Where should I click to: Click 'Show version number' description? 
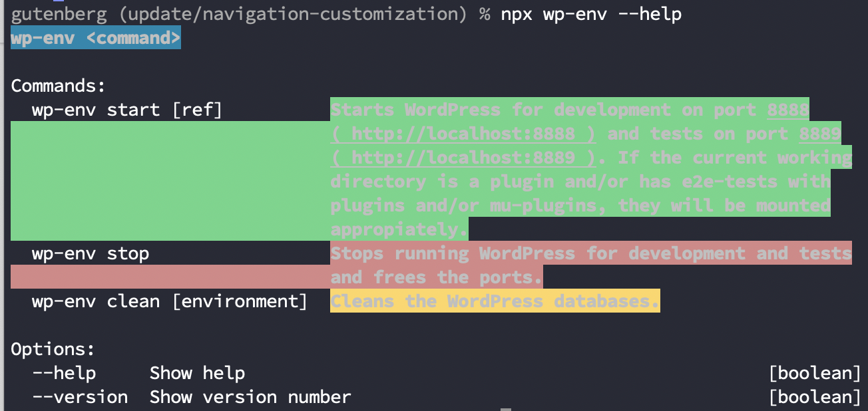(x=250, y=397)
